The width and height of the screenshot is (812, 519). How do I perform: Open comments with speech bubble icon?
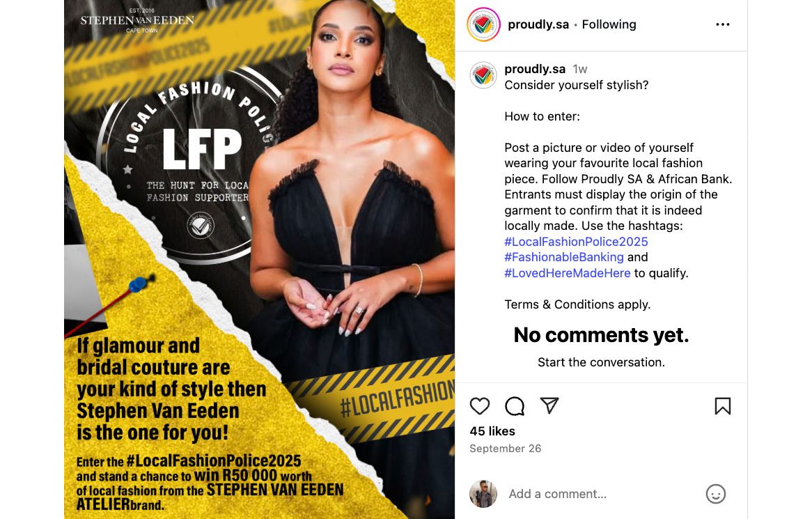515,406
